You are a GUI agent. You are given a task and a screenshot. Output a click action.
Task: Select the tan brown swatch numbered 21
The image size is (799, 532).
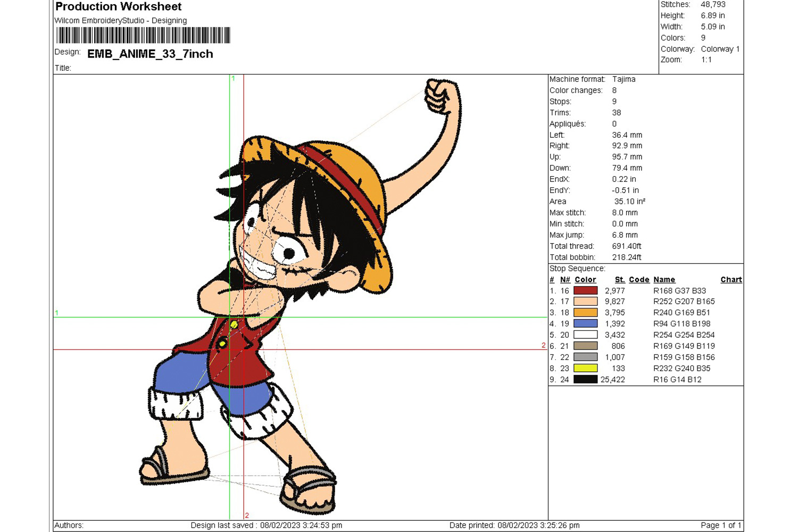coord(585,346)
